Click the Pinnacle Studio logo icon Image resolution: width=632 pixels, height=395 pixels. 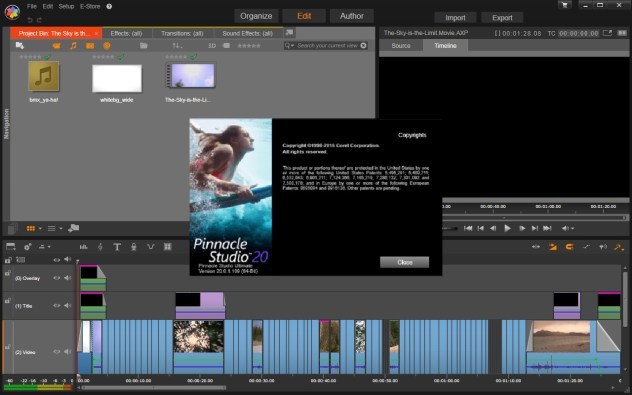coord(12,12)
